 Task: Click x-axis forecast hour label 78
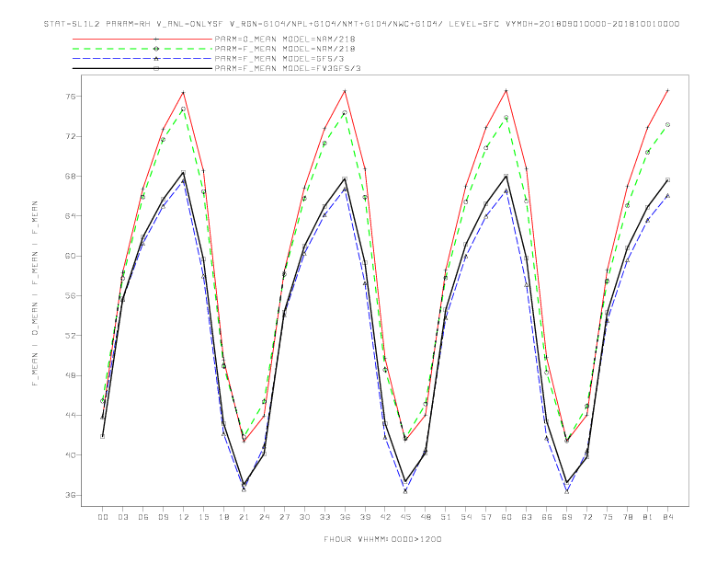click(628, 517)
